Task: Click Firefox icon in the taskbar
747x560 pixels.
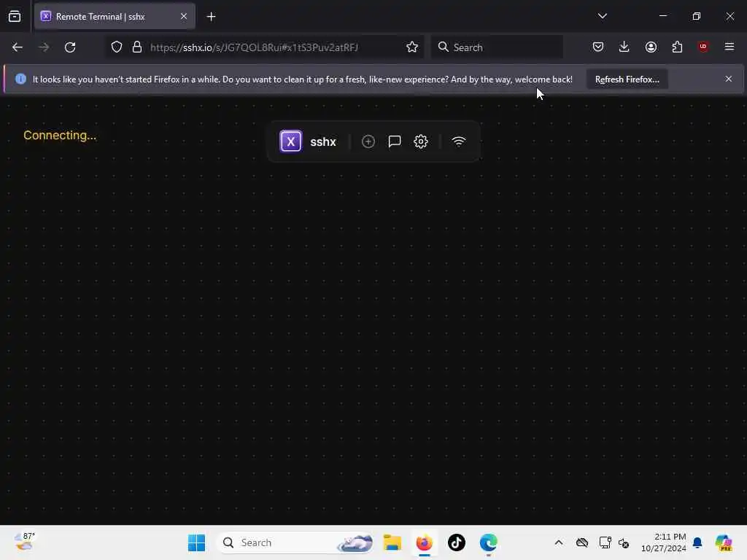Action: (424, 542)
